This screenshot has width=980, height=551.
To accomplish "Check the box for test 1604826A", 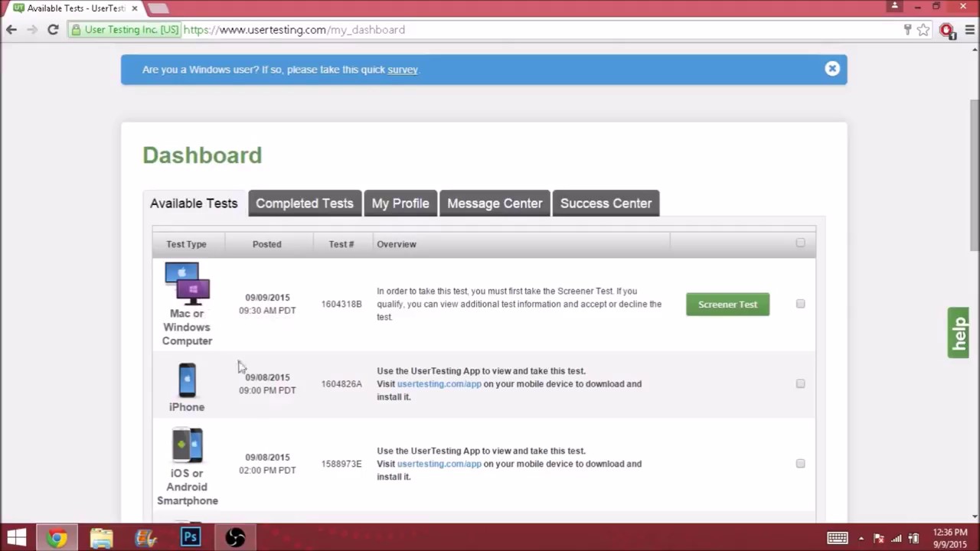I will tap(800, 383).
